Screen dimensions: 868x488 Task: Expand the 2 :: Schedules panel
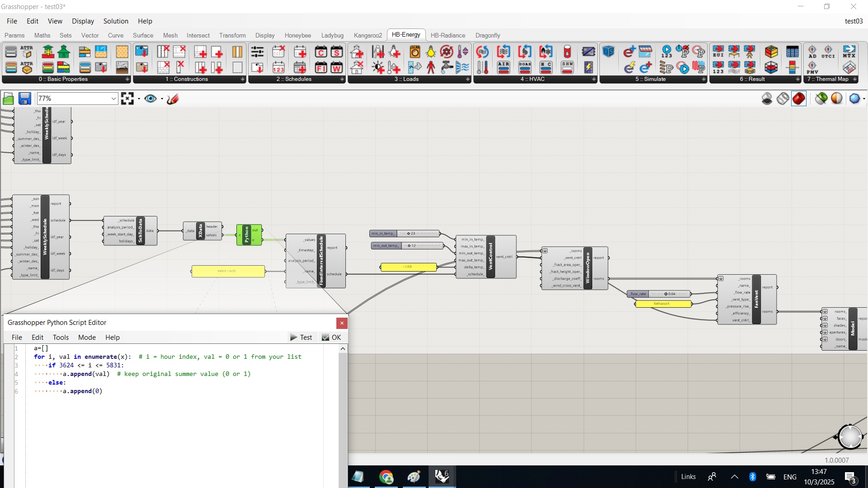(x=342, y=79)
